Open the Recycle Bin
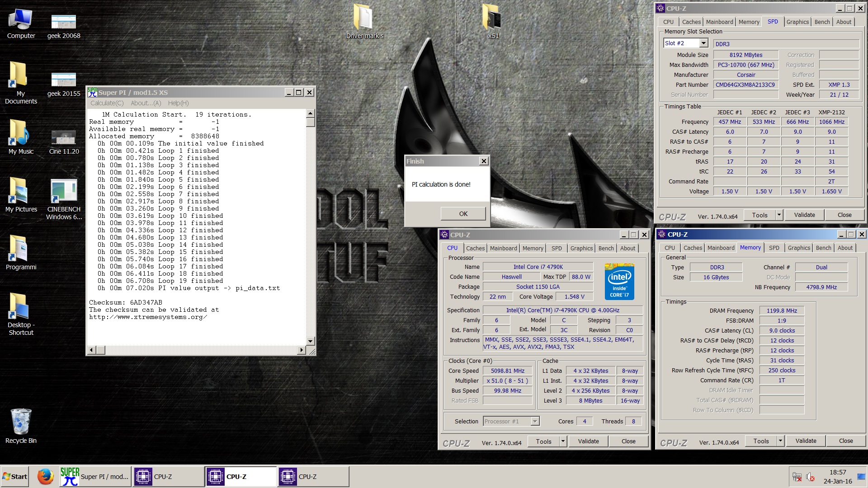Screen dimensions: 868x488 pyautogui.click(x=21, y=426)
